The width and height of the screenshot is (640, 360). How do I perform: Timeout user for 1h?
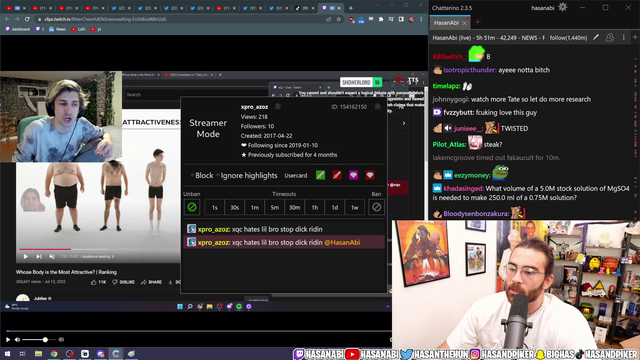pos(315,207)
